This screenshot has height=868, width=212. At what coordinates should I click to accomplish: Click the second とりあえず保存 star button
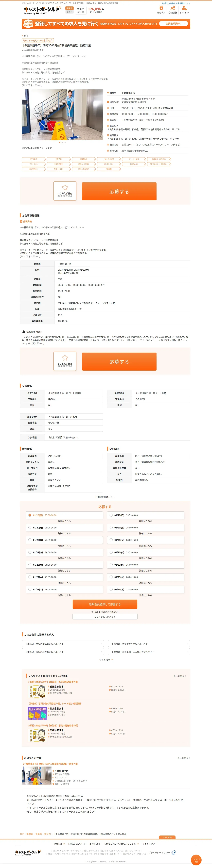(x=65, y=361)
